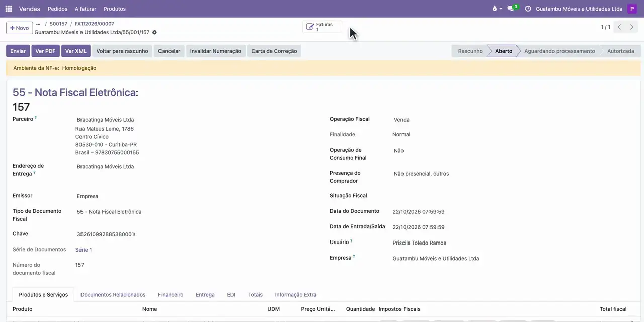Go to the next record arrow
644x322 pixels.
(632, 27)
